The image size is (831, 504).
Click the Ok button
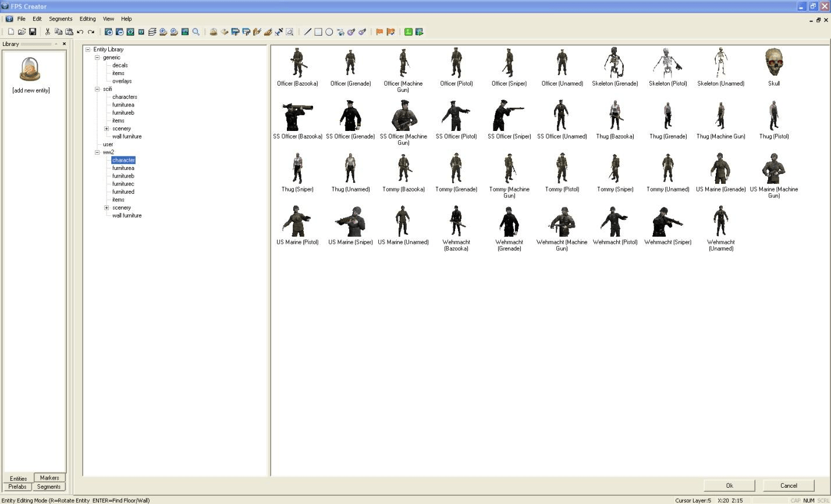[729, 485]
